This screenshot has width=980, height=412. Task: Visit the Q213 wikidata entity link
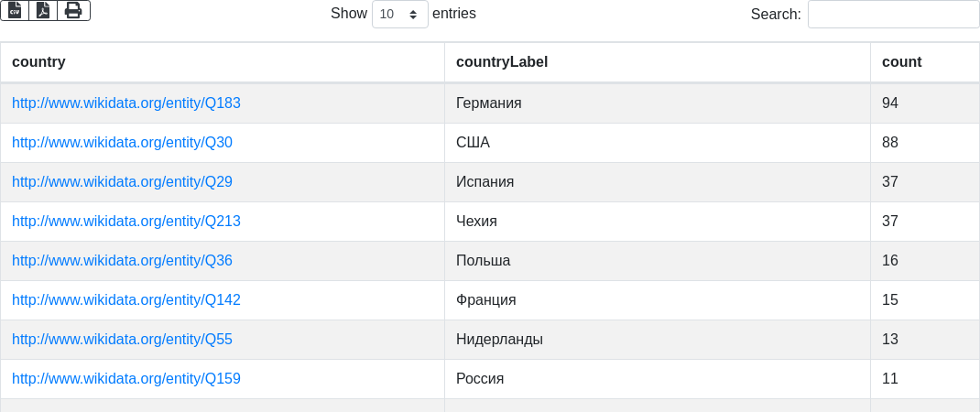coord(126,222)
